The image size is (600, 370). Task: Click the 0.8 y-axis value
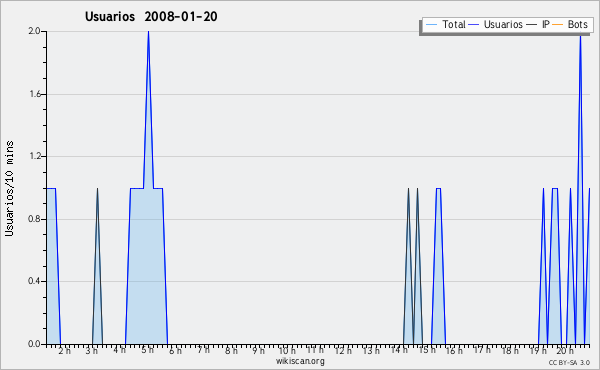(35, 219)
